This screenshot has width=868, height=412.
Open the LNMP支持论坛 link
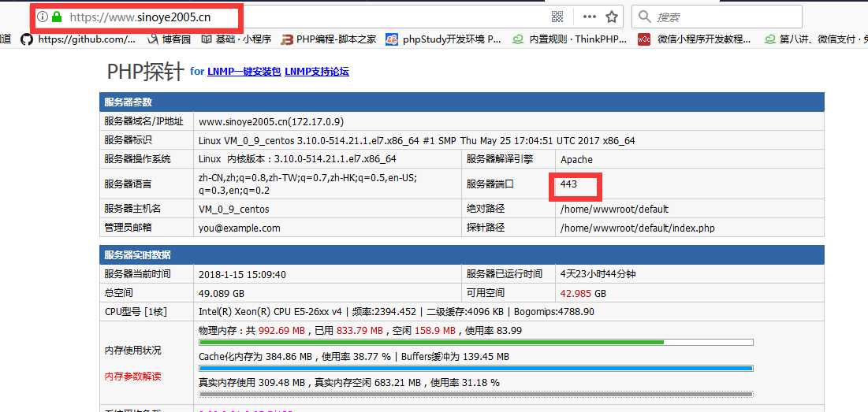coord(316,72)
